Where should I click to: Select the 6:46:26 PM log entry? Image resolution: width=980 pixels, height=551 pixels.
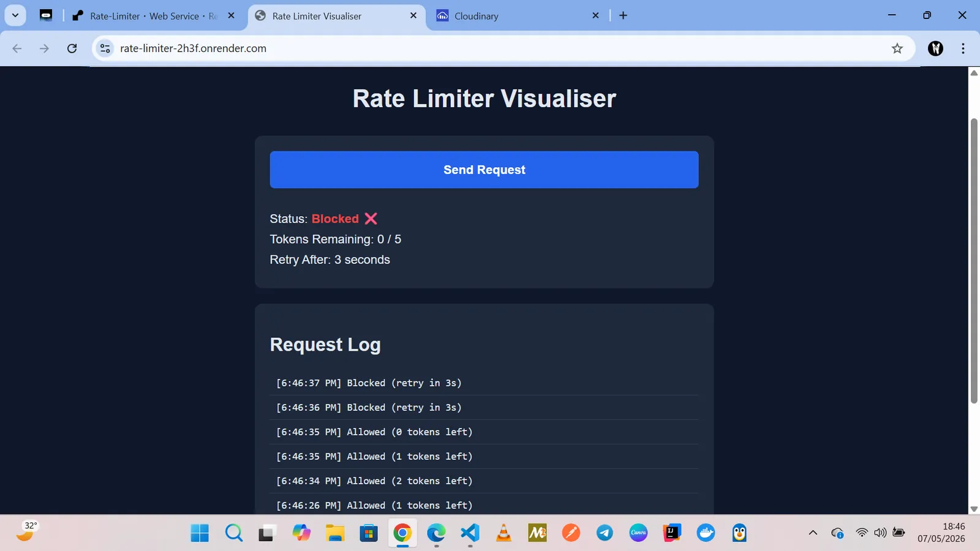point(484,504)
